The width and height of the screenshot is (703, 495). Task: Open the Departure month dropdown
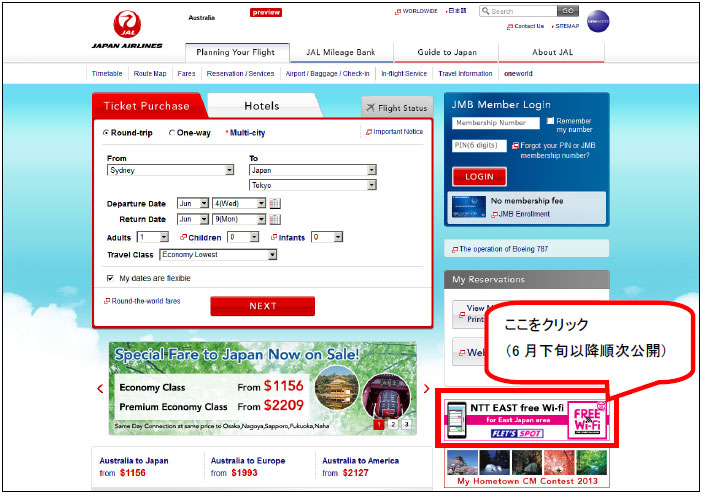point(193,204)
